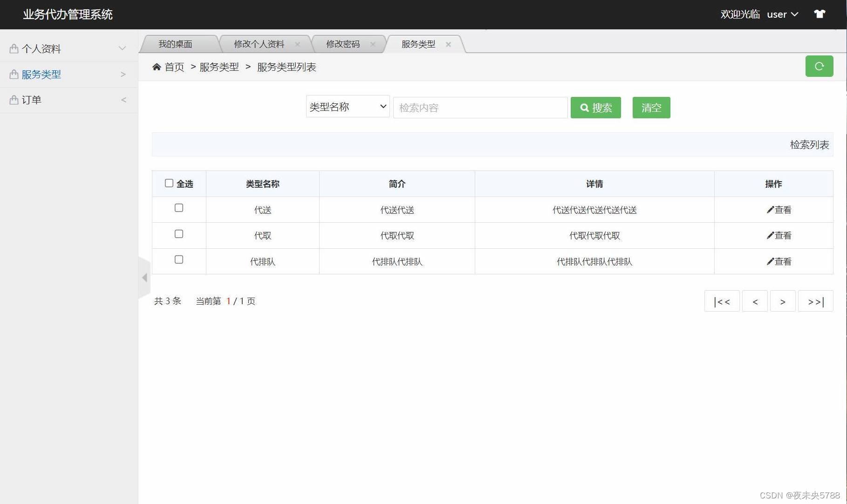Switch to the 修改个人资料 tab

coord(259,44)
